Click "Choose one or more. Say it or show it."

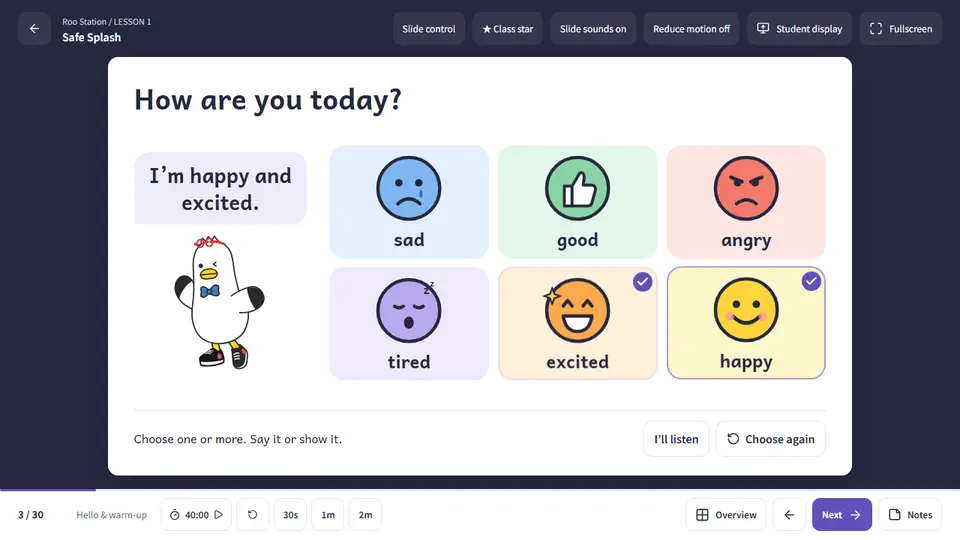pyautogui.click(x=238, y=439)
